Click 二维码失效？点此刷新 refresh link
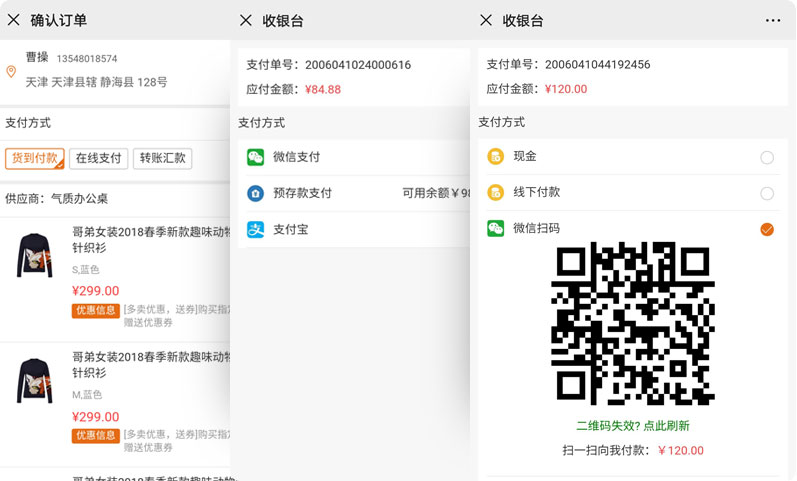797x481 pixels. [633, 425]
